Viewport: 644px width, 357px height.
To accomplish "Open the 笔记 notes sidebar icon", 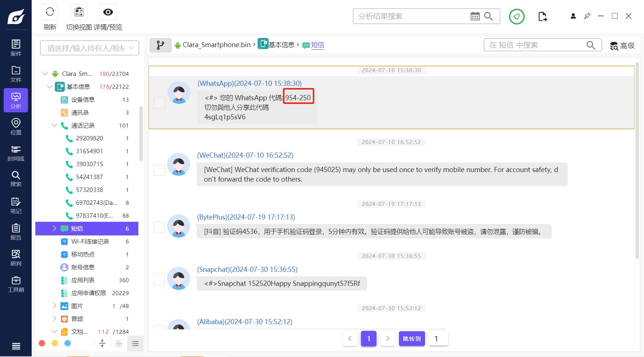I will pyautogui.click(x=16, y=206).
